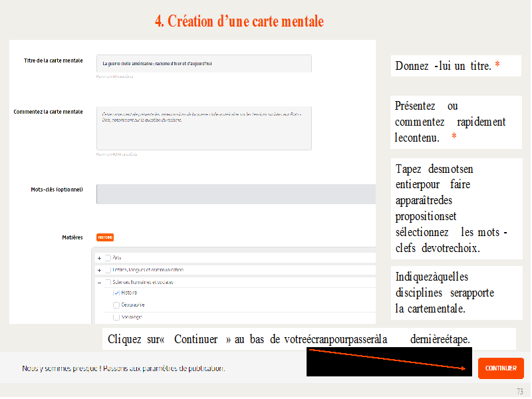Check Lettres, langues et communication checkbox

pos(107,271)
